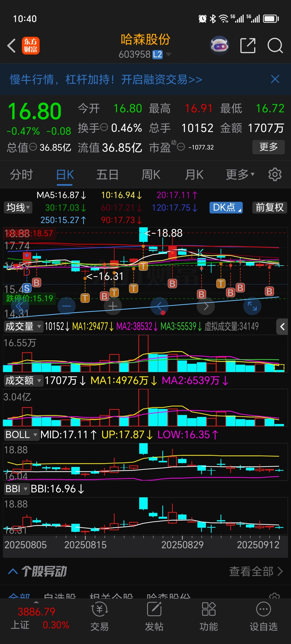
Task: Tap the S sell marker on chart
Action: coord(27,288)
